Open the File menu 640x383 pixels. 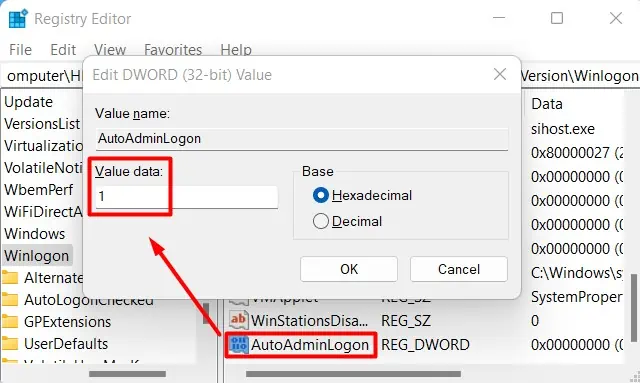[20, 50]
